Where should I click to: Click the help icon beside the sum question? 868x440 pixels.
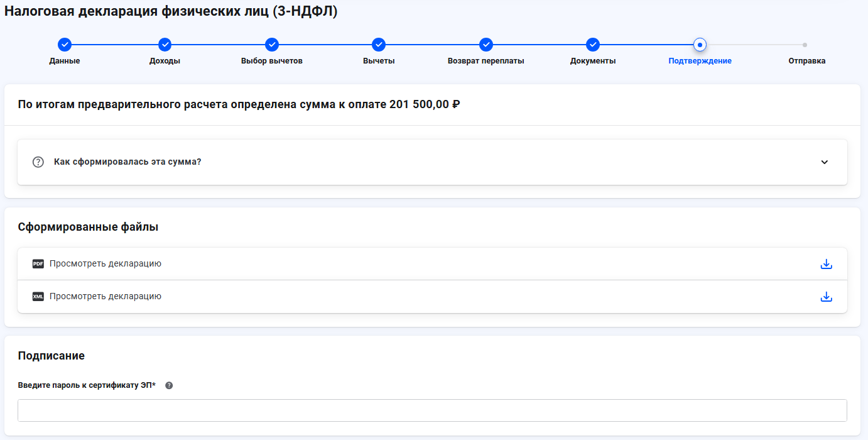click(38, 162)
